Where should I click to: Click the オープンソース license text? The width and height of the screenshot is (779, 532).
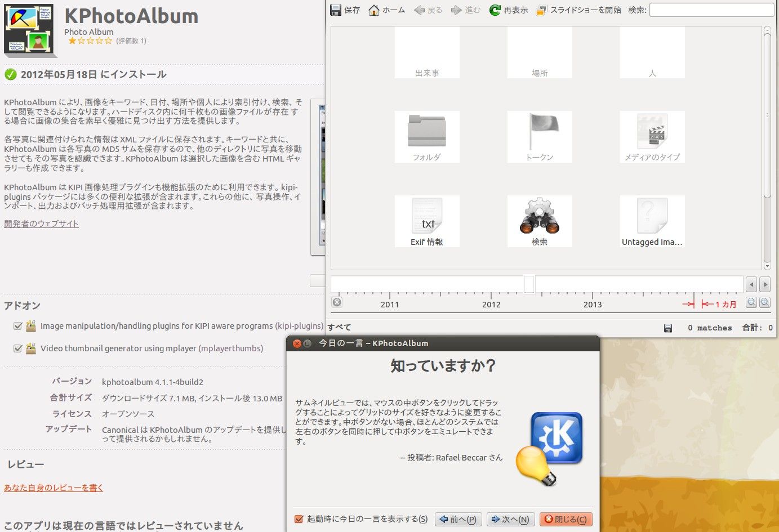pyautogui.click(x=128, y=414)
